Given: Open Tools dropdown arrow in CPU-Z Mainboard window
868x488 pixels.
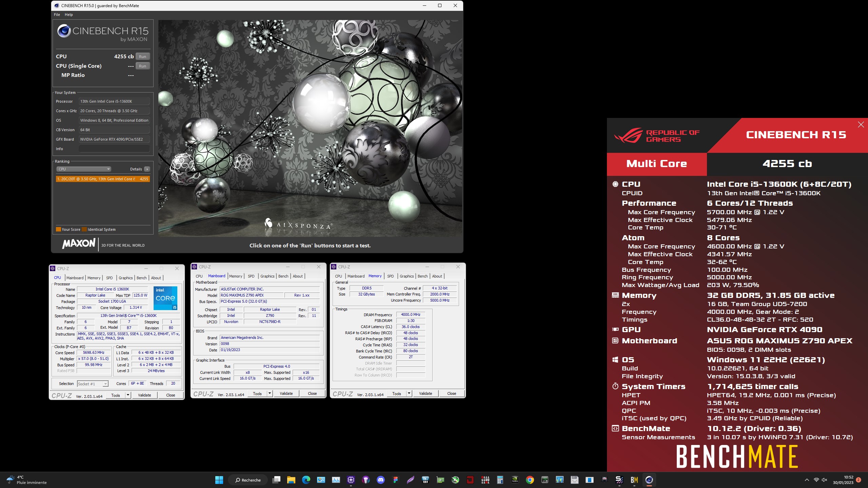Looking at the screenshot, I should (x=270, y=393).
